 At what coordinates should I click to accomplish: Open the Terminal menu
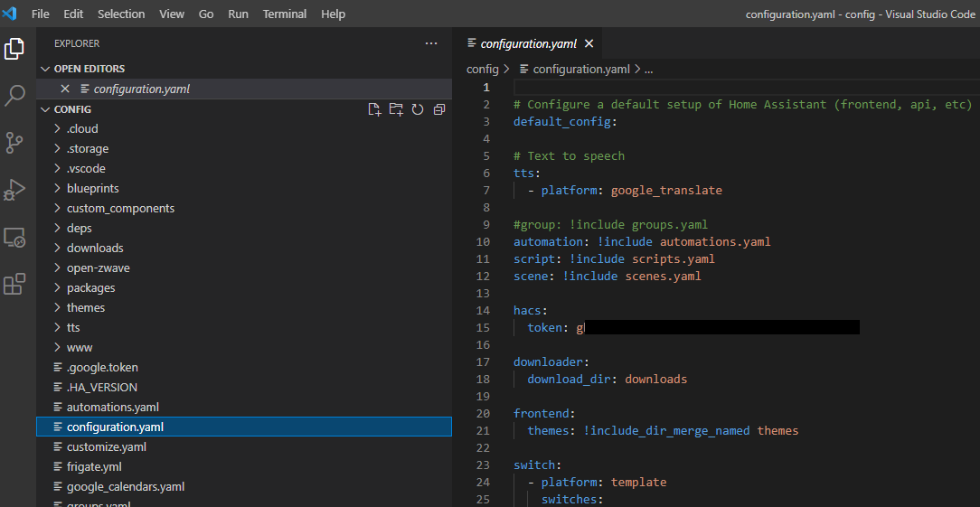tap(284, 14)
